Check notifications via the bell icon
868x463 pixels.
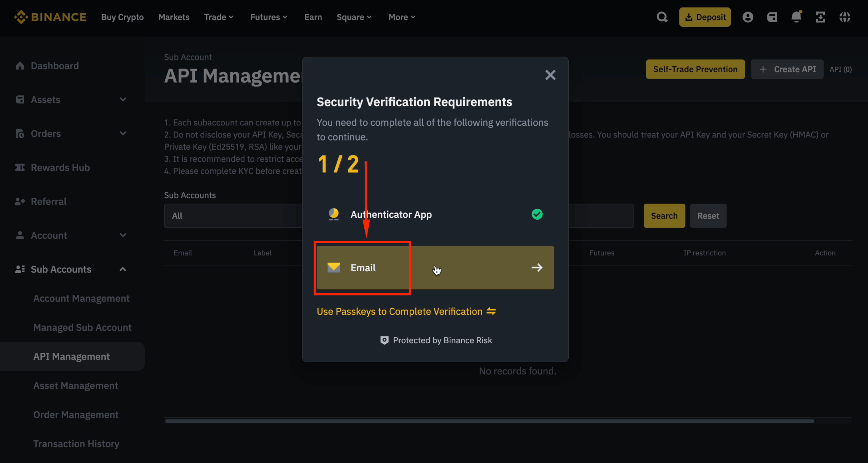[x=796, y=17]
